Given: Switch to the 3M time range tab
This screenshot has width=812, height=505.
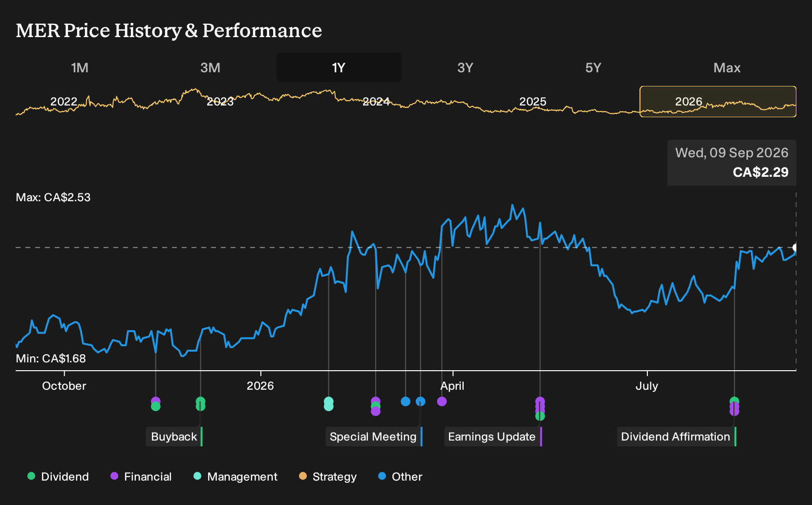Looking at the screenshot, I should click(x=210, y=68).
